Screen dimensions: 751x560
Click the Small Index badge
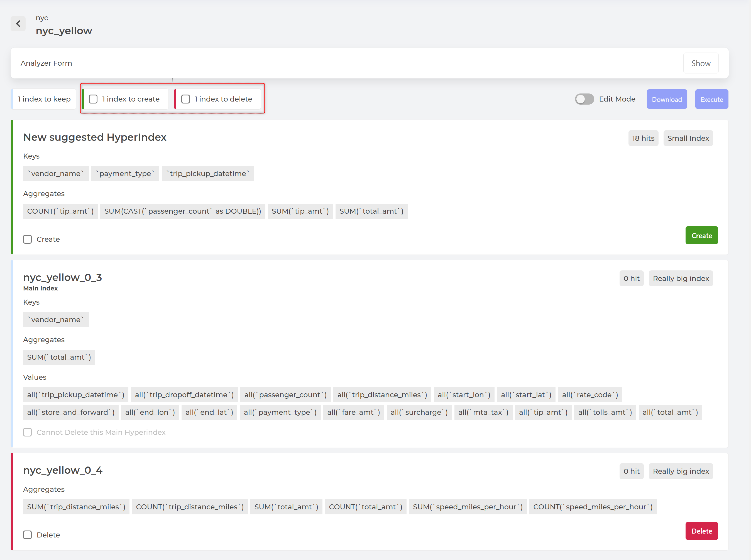click(x=688, y=138)
